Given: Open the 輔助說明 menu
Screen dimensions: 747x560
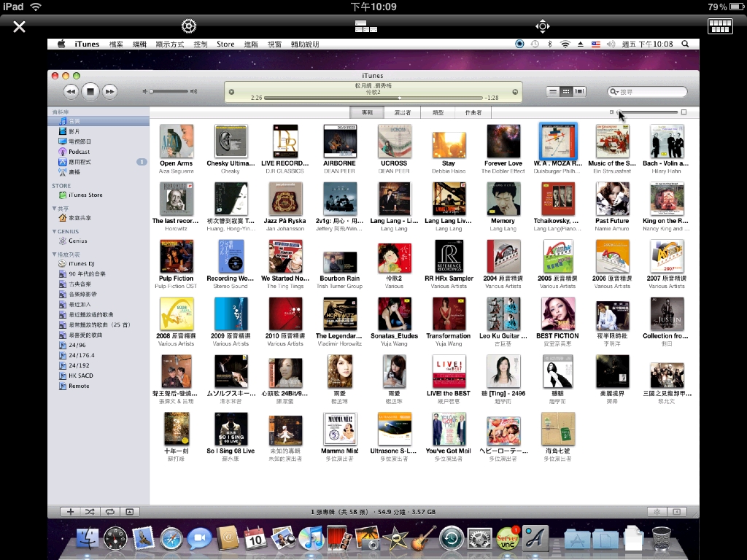Looking at the screenshot, I should (x=305, y=44).
